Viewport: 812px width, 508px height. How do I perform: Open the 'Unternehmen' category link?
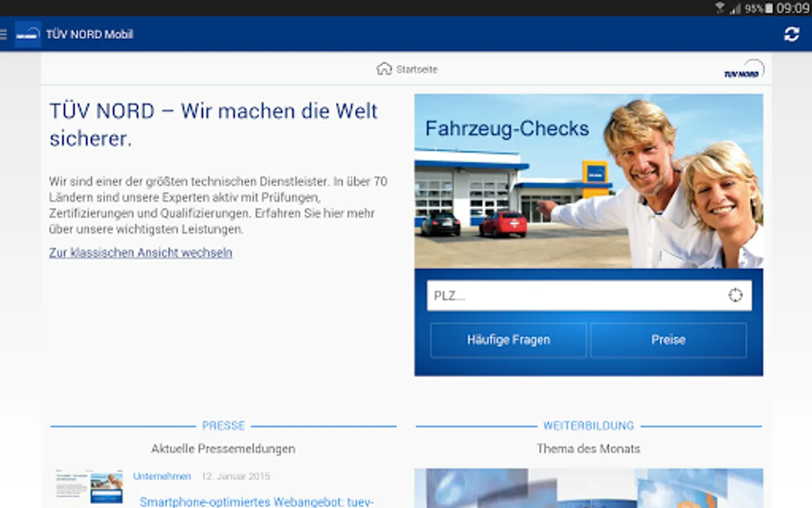[x=162, y=476]
